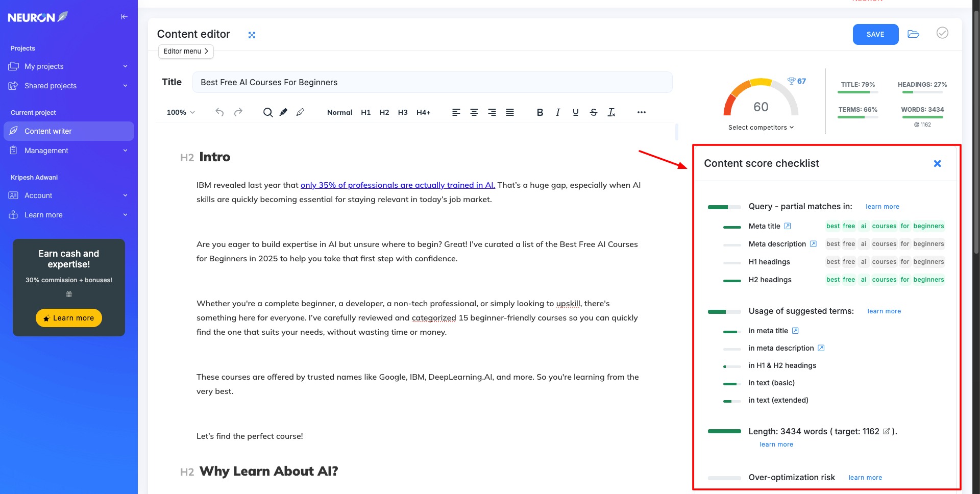Follow the 'only 35% of professionals' hyperlink
This screenshot has width=980, height=494.
point(398,185)
